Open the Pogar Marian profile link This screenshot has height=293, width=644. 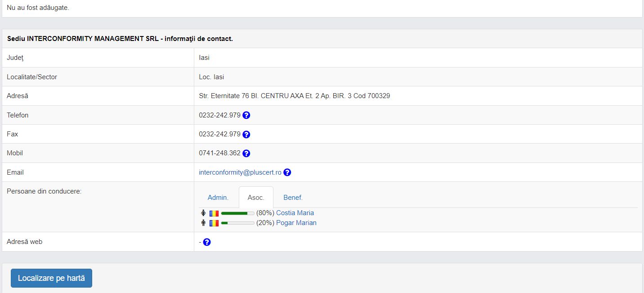(296, 223)
